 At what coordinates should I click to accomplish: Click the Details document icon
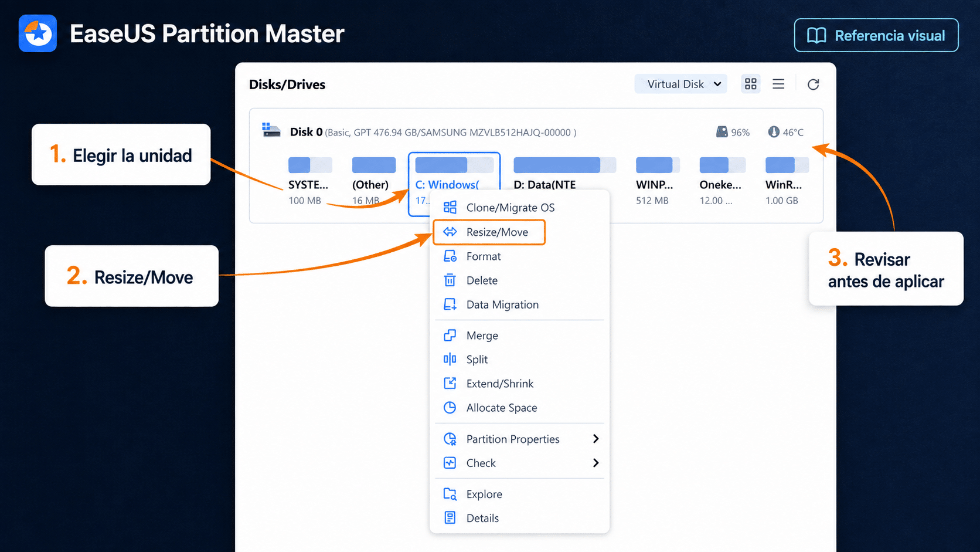pos(450,518)
